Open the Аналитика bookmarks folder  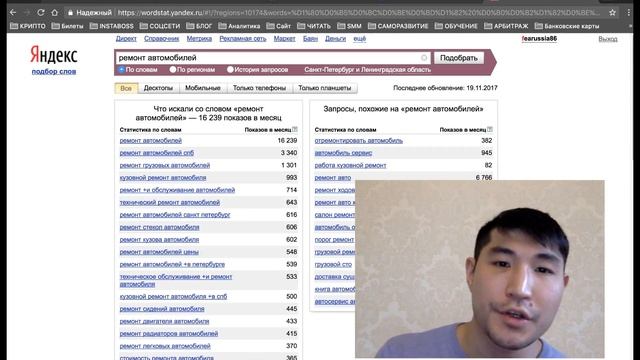click(239, 26)
